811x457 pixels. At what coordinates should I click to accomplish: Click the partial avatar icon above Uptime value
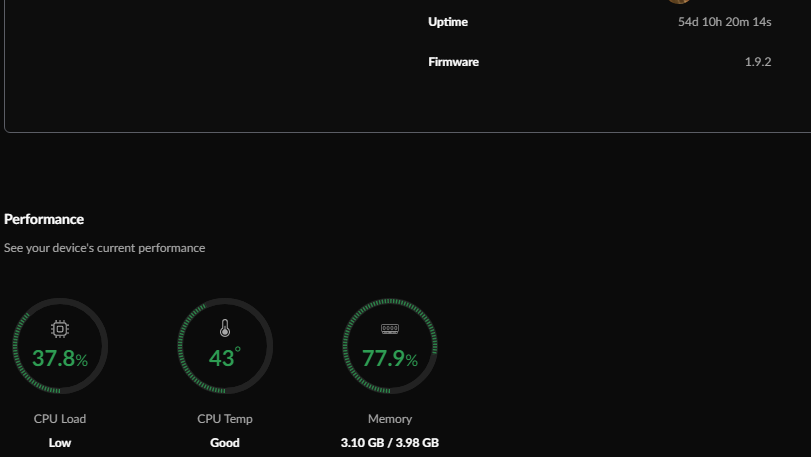point(679,2)
